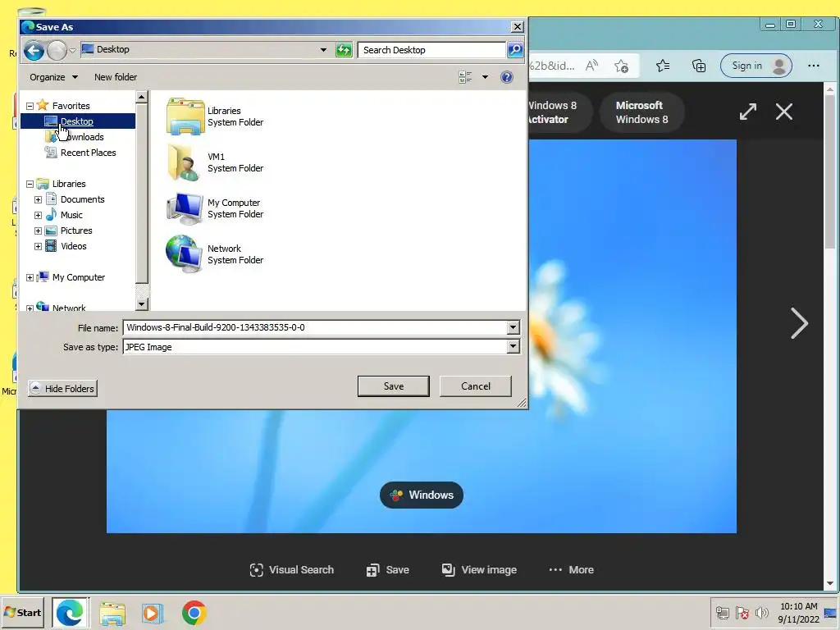Click navigation pane scrollbar up arrow

[141, 97]
